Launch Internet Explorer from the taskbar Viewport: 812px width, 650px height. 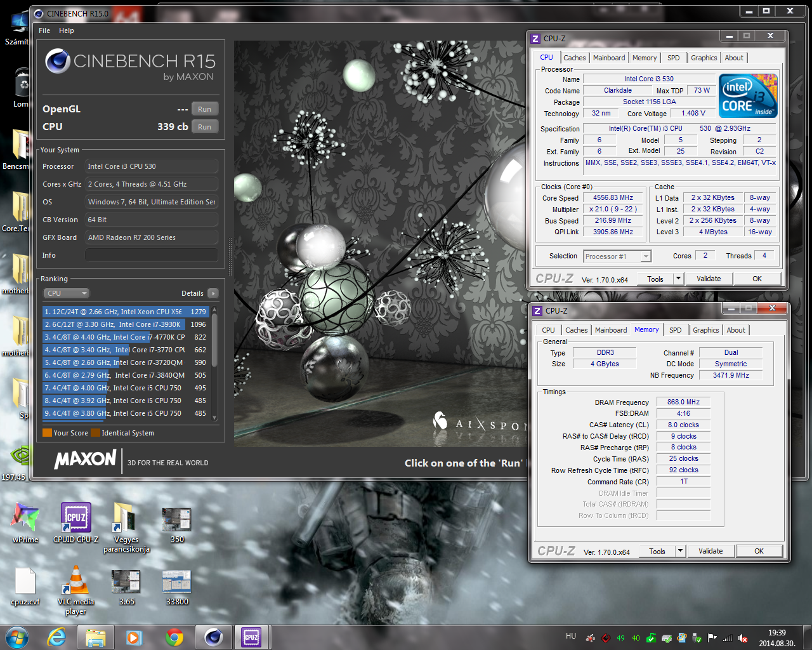tap(57, 637)
